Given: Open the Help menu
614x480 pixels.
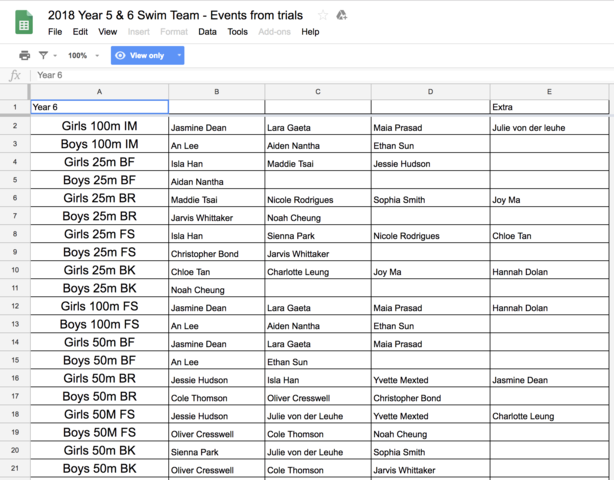Looking at the screenshot, I should (x=310, y=32).
